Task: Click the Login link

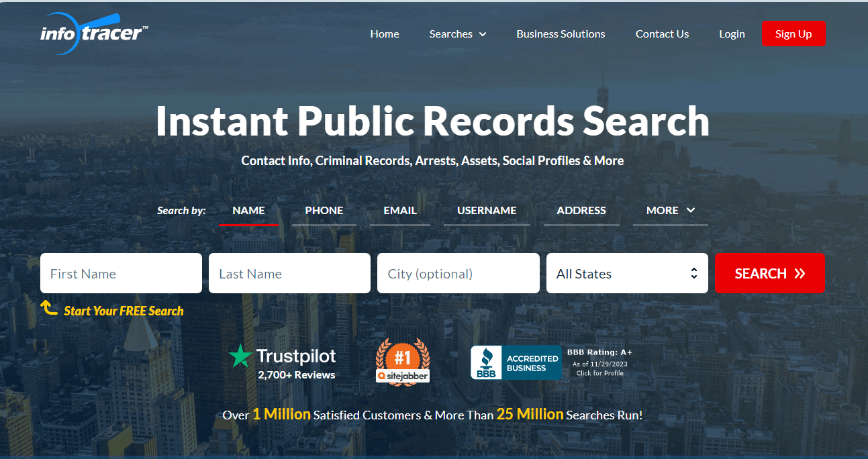Action: point(732,34)
